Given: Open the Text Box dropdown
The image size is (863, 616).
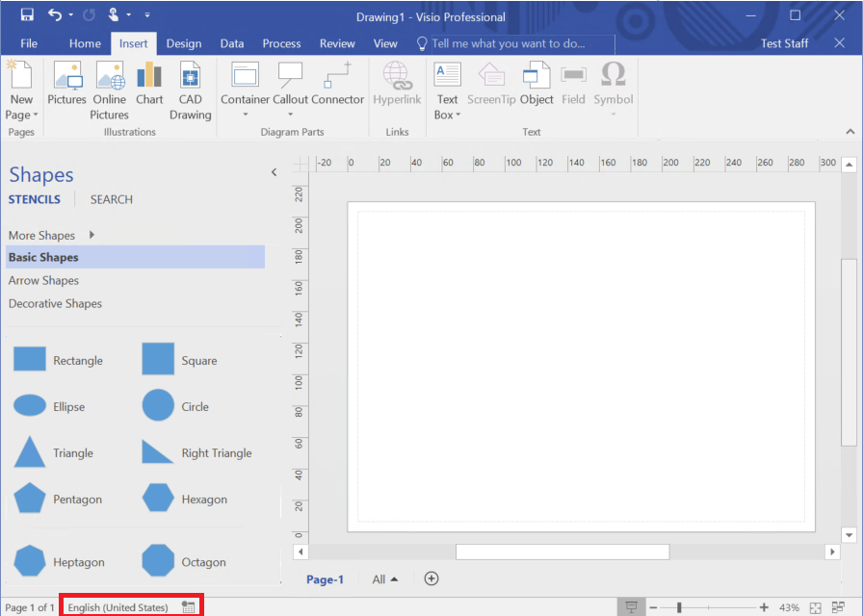Looking at the screenshot, I should [x=448, y=115].
